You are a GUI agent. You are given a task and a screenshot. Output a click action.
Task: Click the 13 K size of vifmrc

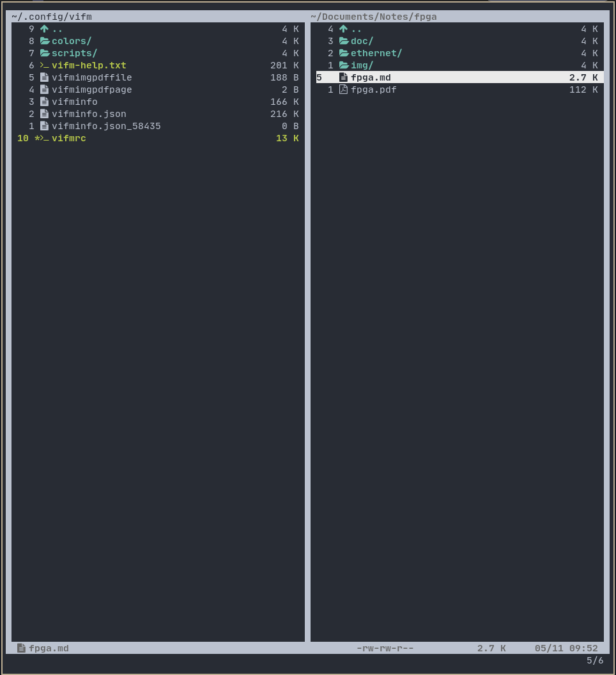(x=288, y=138)
